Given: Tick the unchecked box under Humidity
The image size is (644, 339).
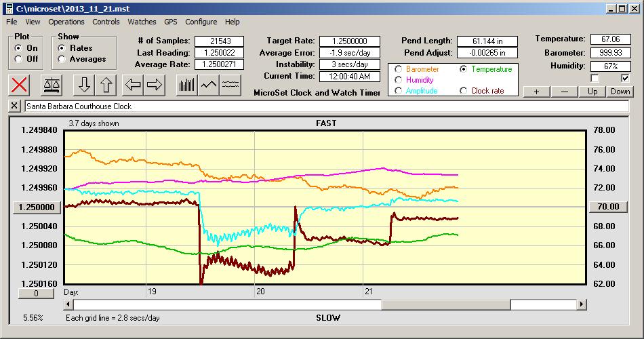Looking at the screenshot, I should point(595,78).
